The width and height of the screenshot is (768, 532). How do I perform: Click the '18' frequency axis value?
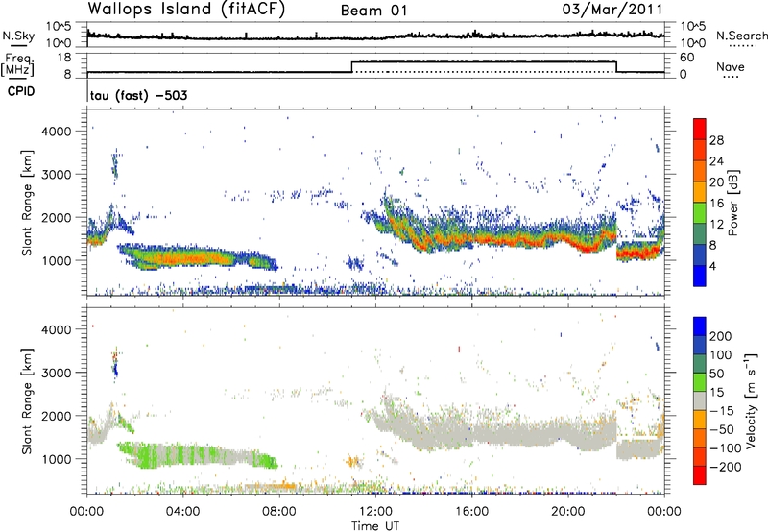[64, 58]
